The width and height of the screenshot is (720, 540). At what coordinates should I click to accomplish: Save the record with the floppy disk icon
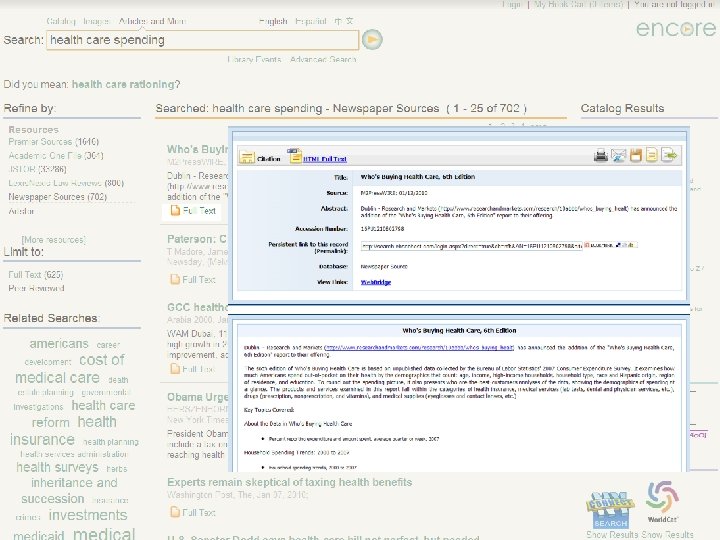point(636,155)
